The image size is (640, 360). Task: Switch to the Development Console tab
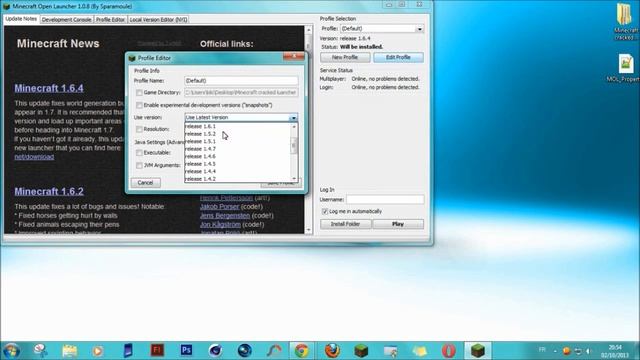tap(67, 20)
